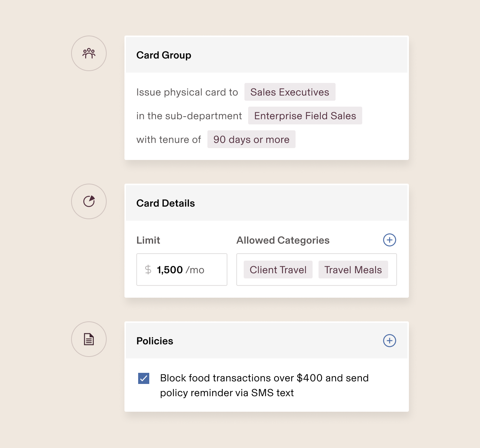Viewport: 480px width, 448px height.
Task: Uncheck the block food transactions policy
Action: coord(144,378)
